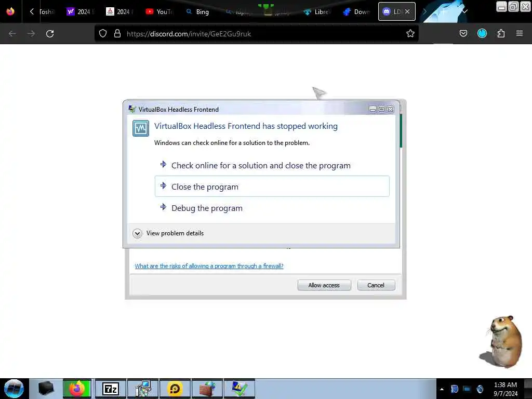Click the tab scroll-left arrow
This screenshot has height=399, width=532.
click(x=32, y=11)
